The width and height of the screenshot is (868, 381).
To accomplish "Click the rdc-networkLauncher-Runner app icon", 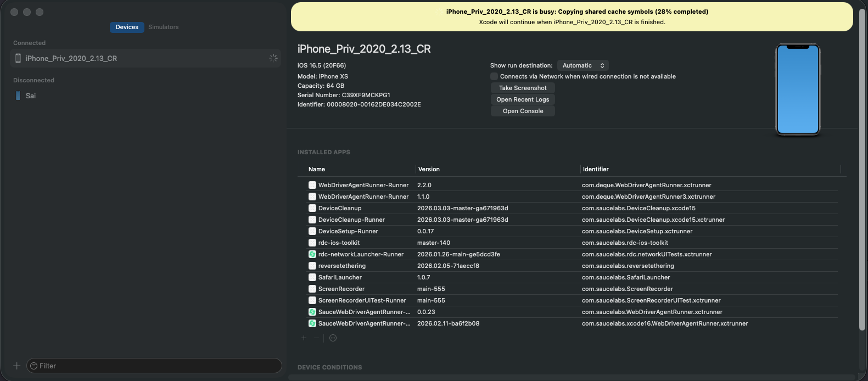I will point(312,254).
